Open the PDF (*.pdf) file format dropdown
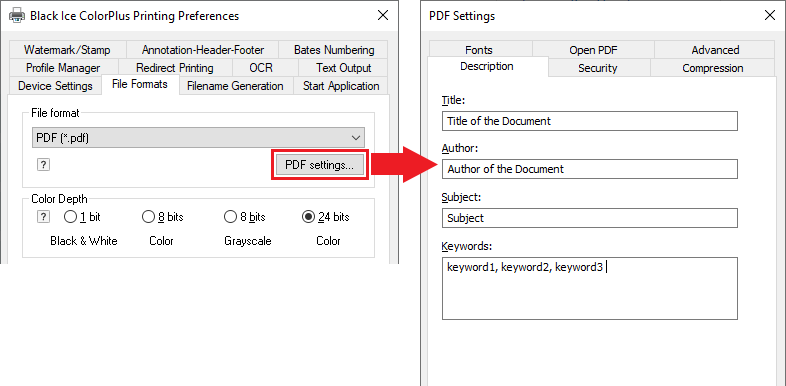 [x=199, y=138]
